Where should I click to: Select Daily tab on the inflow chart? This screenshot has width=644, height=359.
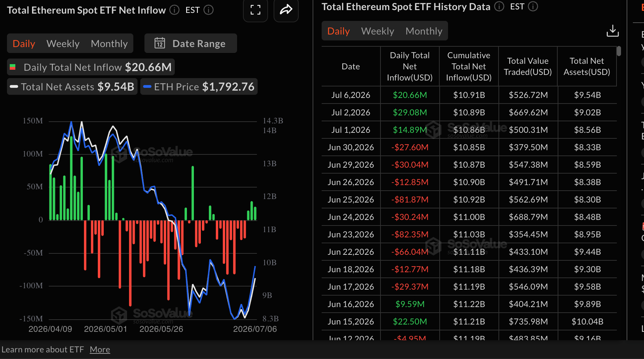[24, 44]
